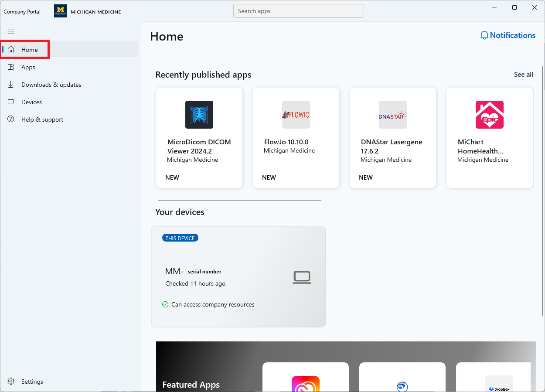The width and height of the screenshot is (545, 392).
Task: Click the vertical scrollbar on the right
Action: pyautogui.click(x=542, y=174)
